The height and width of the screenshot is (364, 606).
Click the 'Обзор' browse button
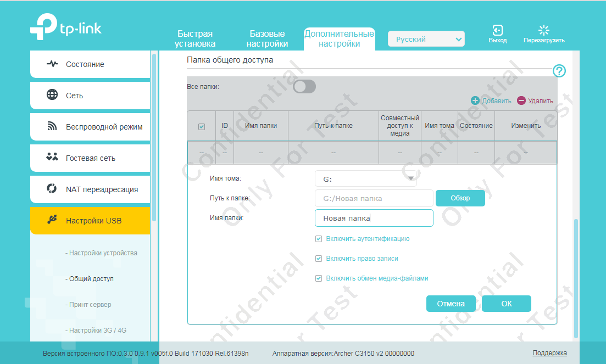tap(460, 198)
